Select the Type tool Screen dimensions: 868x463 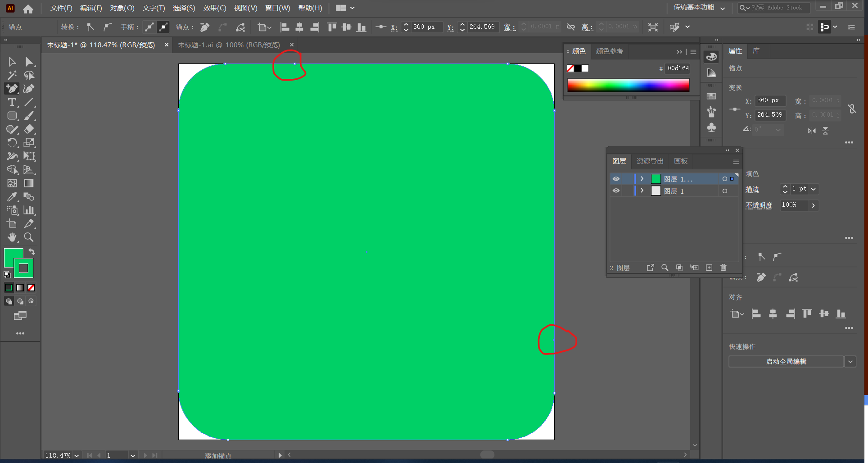[12, 102]
